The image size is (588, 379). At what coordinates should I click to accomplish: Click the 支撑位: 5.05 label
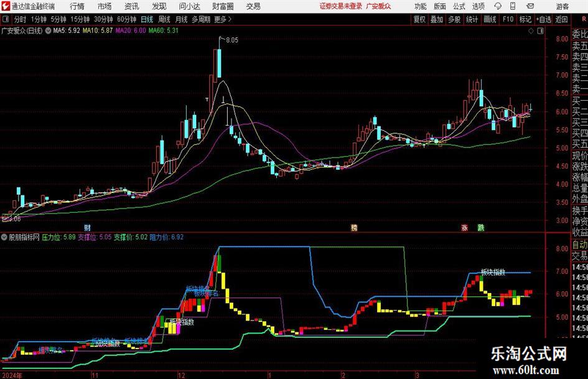click(95, 237)
